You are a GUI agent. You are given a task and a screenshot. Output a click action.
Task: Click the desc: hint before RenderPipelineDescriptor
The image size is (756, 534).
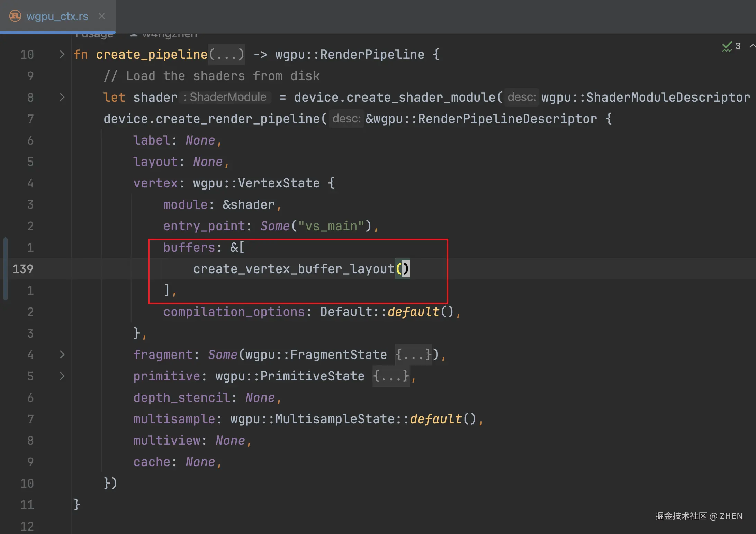tap(346, 119)
